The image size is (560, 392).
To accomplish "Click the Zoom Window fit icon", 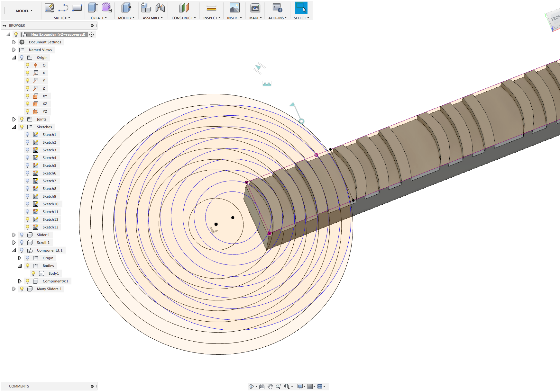I will click(x=287, y=387).
